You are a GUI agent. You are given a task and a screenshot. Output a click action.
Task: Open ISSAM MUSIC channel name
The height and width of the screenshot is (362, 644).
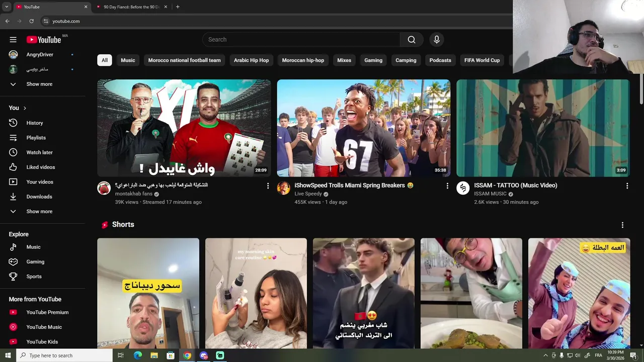[490, 194]
